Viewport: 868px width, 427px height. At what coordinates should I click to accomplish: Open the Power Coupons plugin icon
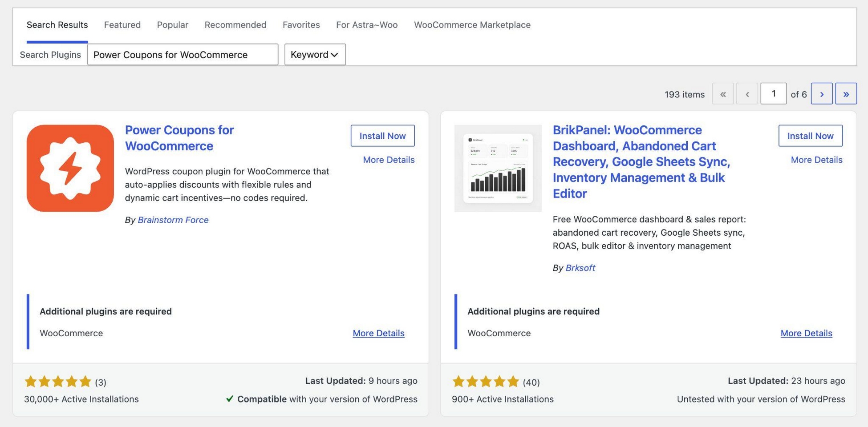click(x=70, y=168)
